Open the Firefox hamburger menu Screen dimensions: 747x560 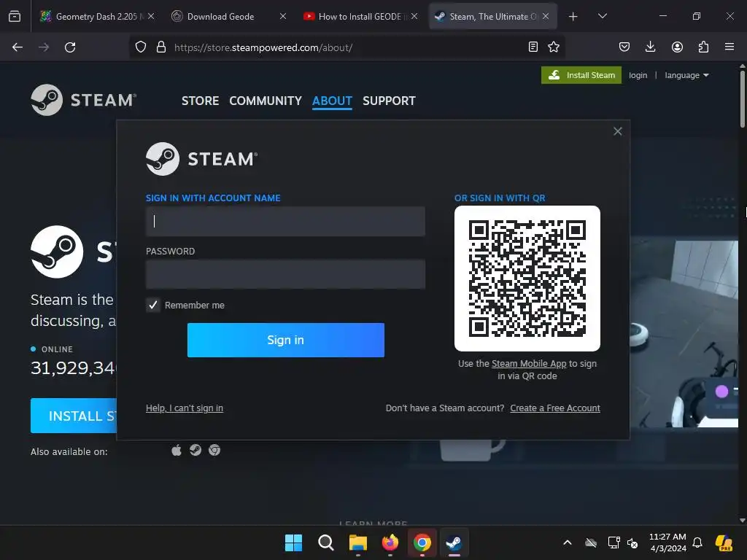point(729,47)
